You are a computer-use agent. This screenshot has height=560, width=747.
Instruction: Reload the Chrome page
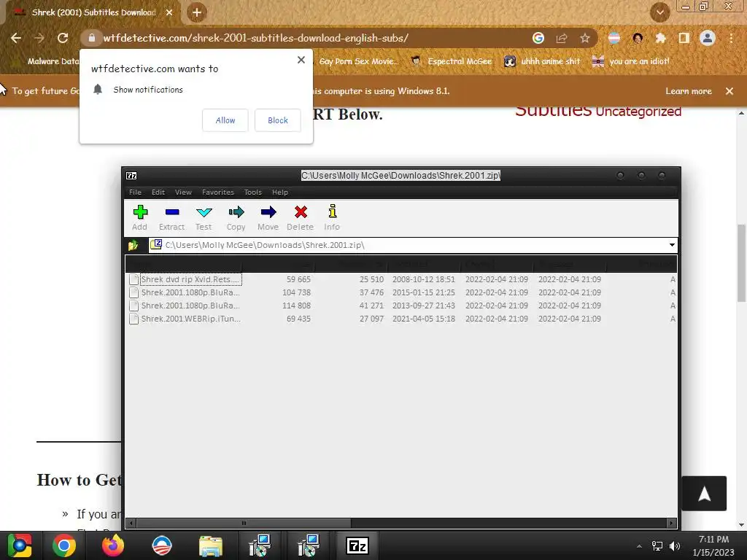(63, 38)
